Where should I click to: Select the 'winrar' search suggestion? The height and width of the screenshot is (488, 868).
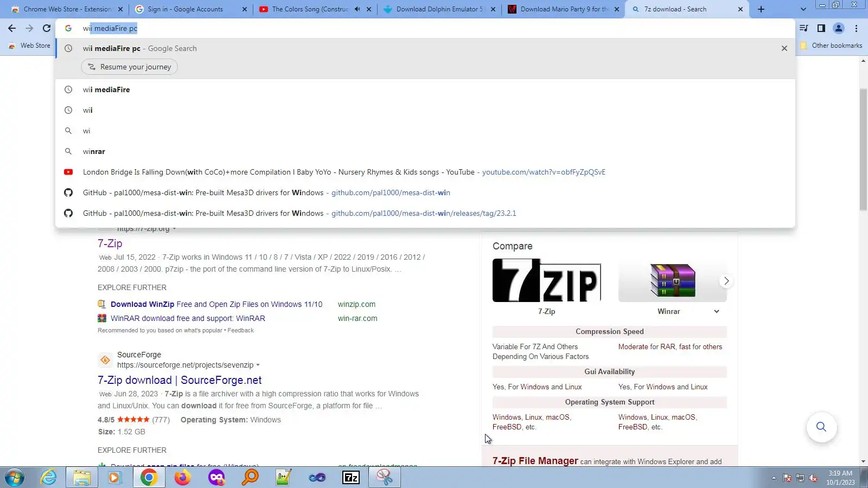click(x=425, y=151)
